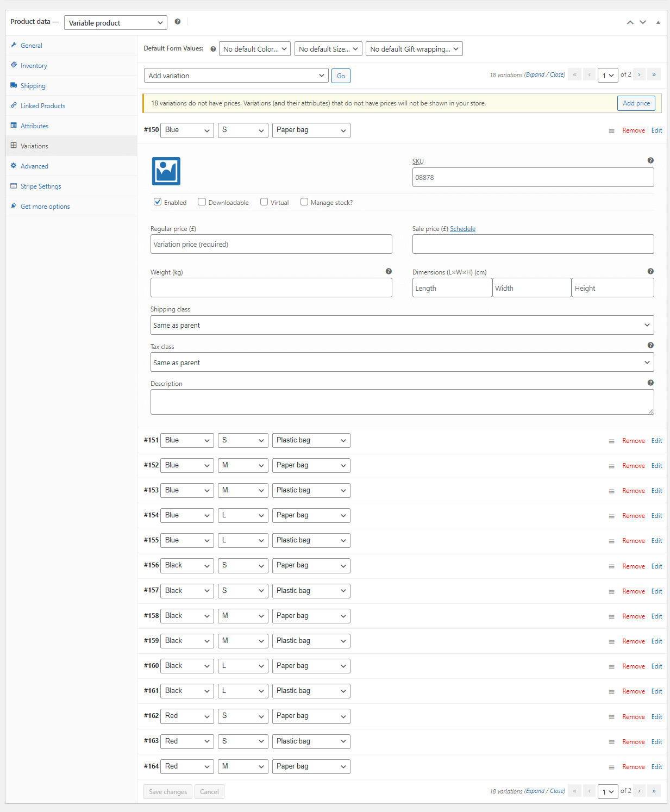Click the help icon next to product type
Image resolution: width=670 pixels, height=812 pixels.
pyautogui.click(x=177, y=22)
